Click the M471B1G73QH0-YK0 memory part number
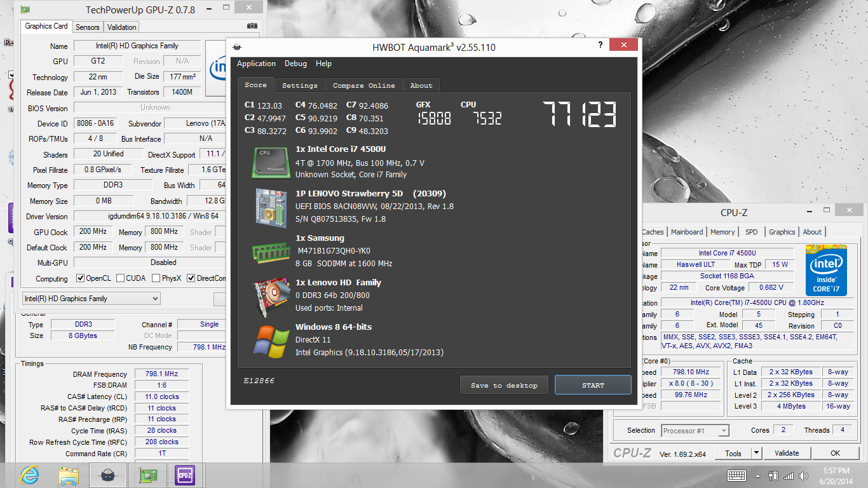The height and width of the screenshot is (488, 868). (x=334, y=251)
